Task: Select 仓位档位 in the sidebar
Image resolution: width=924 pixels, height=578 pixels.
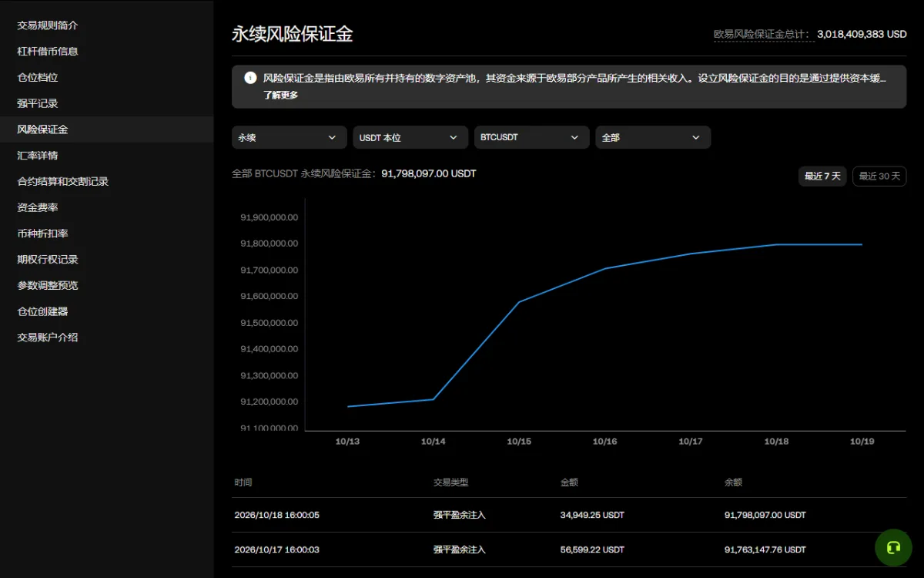Action: (38, 78)
